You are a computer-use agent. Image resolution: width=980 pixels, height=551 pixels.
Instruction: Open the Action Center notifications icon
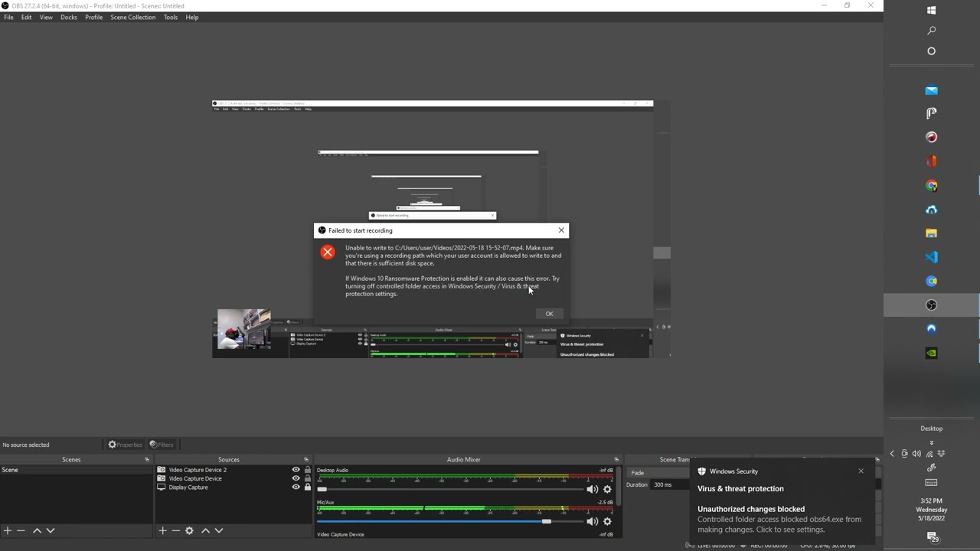coord(932,537)
